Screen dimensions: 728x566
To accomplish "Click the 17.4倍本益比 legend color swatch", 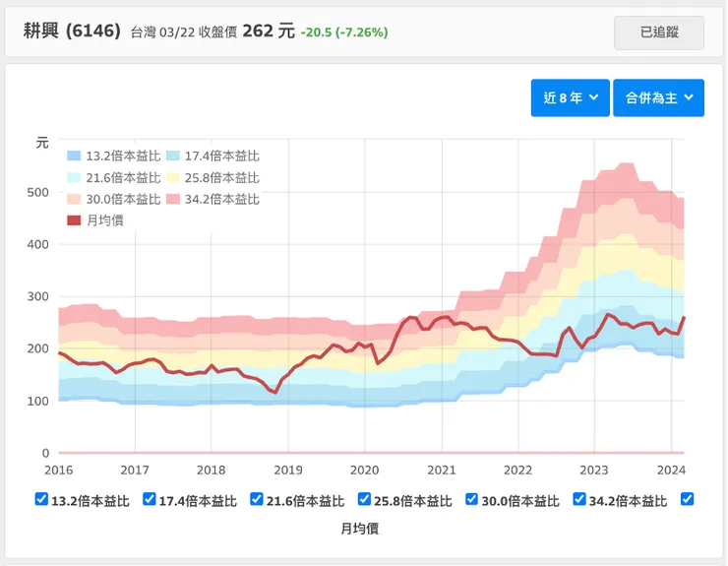I will (x=173, y=156).
